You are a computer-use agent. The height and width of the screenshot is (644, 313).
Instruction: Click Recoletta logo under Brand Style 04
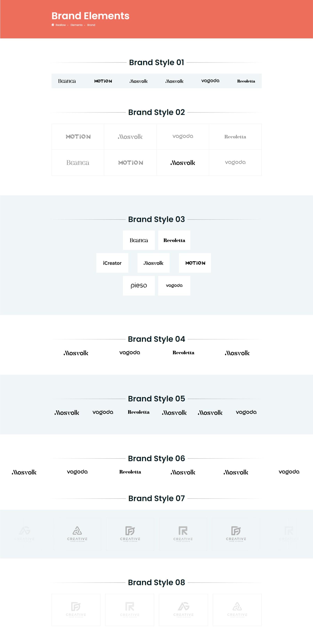pos(183,353)
